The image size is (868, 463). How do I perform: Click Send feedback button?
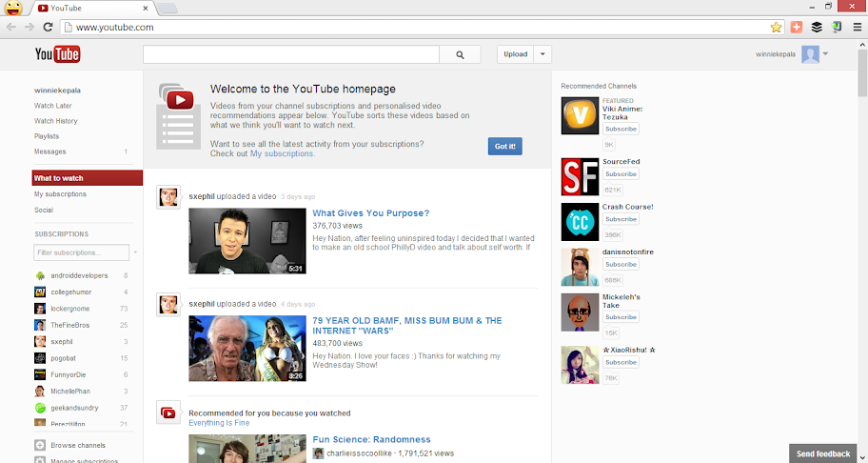(823, 453)
